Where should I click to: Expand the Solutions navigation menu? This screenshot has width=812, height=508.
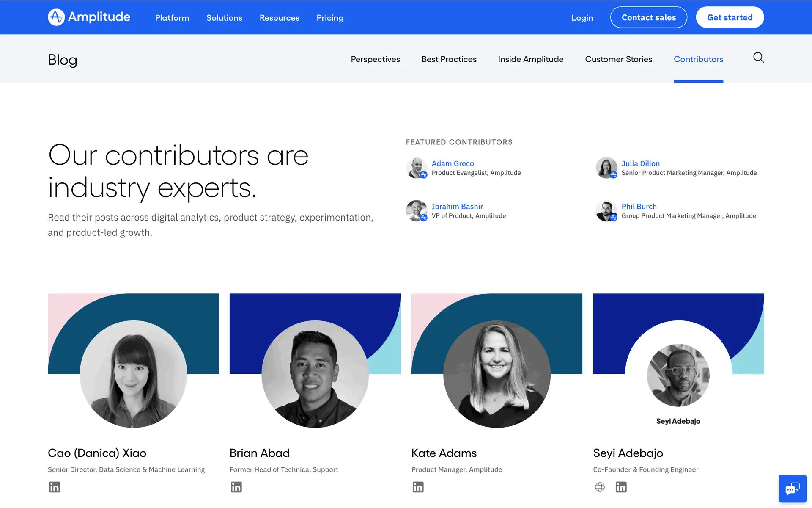224,18
